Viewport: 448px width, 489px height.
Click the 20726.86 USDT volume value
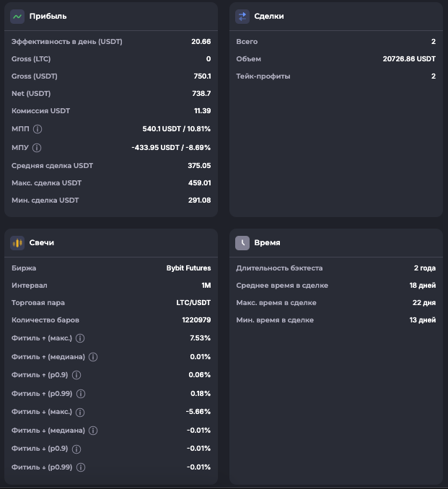coord(409,59)
